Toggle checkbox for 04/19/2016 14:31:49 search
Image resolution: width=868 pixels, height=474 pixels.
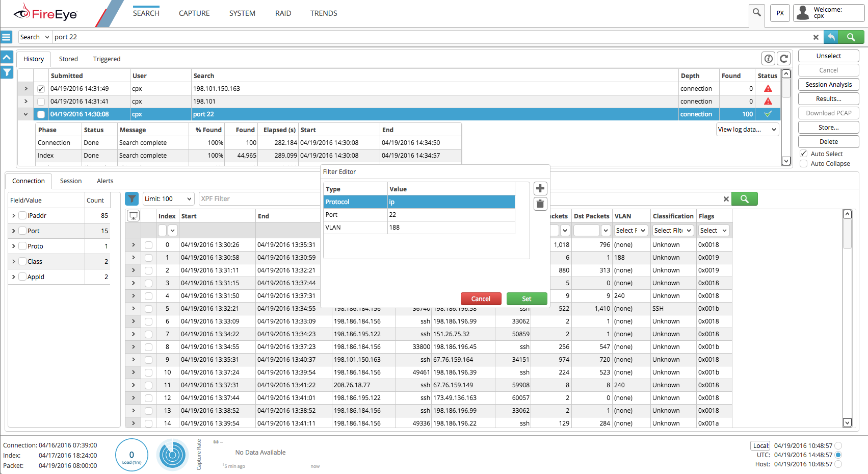pos(41,89)
